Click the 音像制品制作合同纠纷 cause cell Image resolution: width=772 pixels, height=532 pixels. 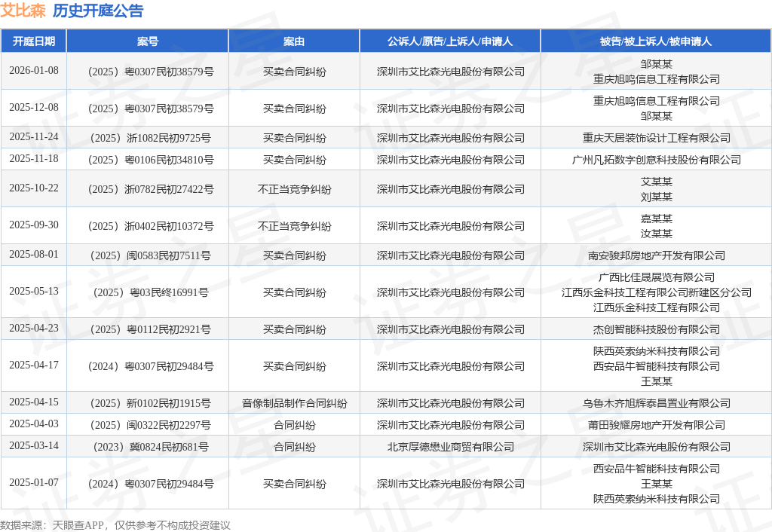pyautogui.click(x=295, y=404)
